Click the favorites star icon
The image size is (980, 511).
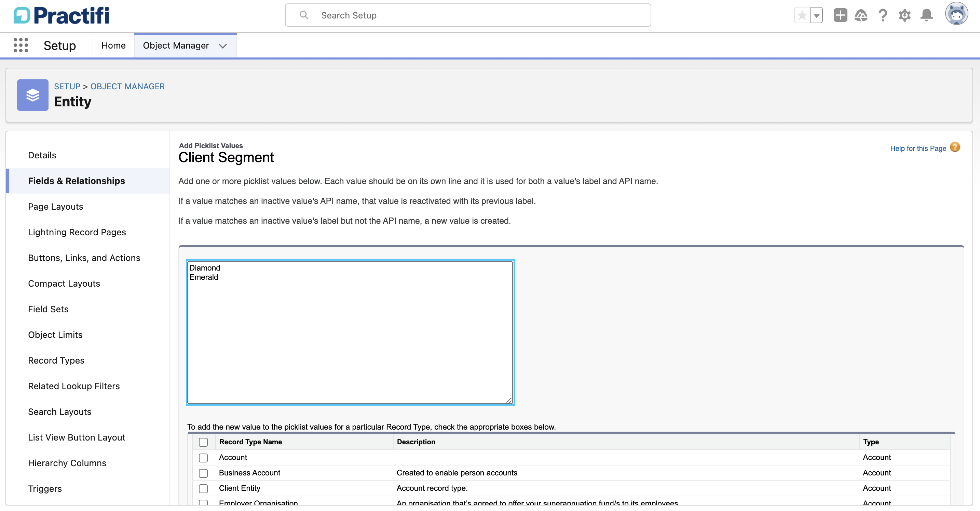(802, 15)
